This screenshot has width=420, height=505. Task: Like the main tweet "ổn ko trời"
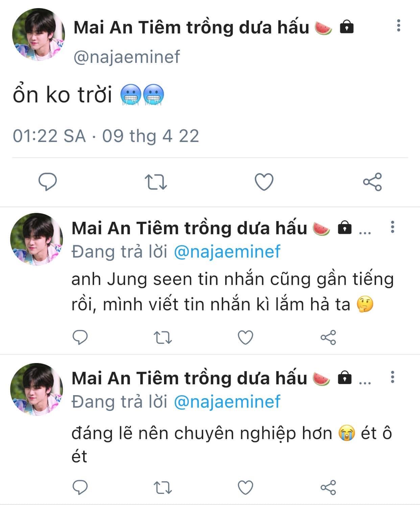[264, 182]
